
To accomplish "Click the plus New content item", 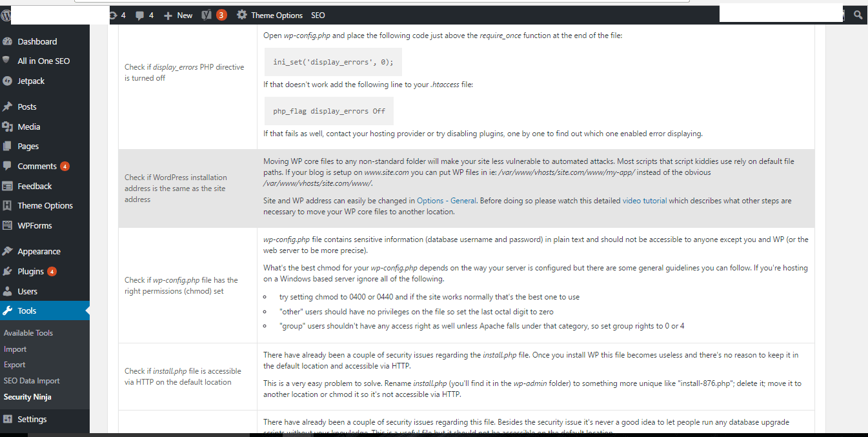I will (178, 15).
